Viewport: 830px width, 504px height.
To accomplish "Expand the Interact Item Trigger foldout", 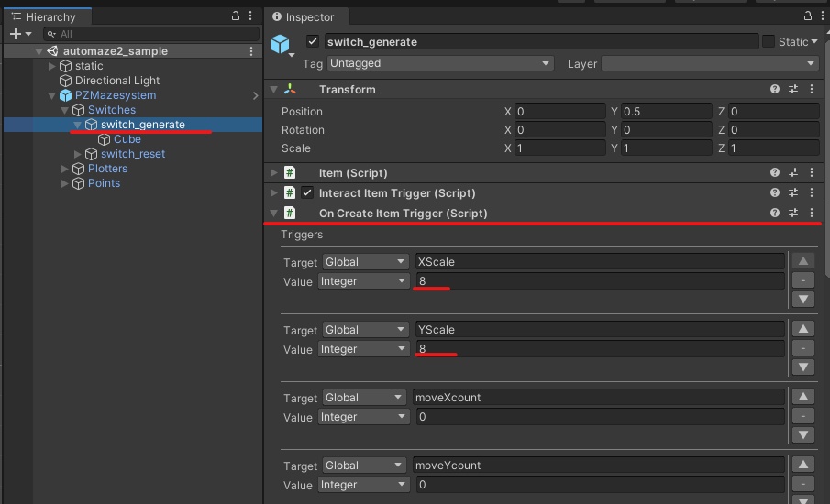I will [x=273, y=192].
